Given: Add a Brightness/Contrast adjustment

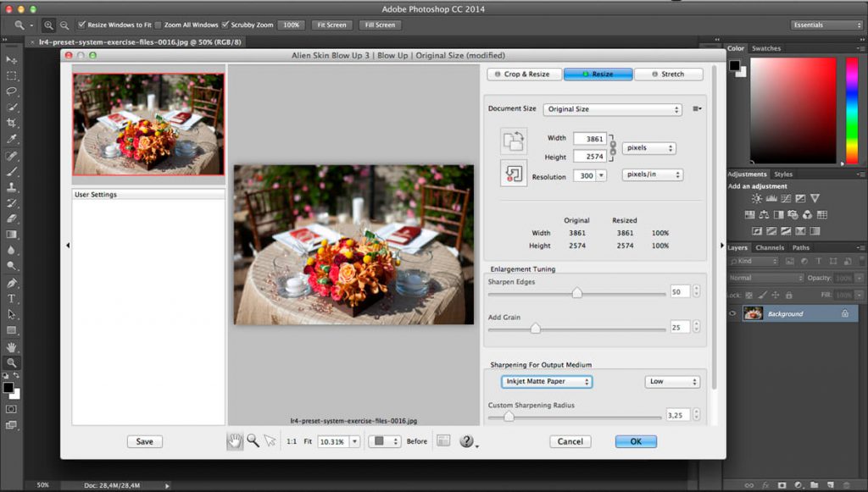Looking at the screenshot, I should coord(757,197).
